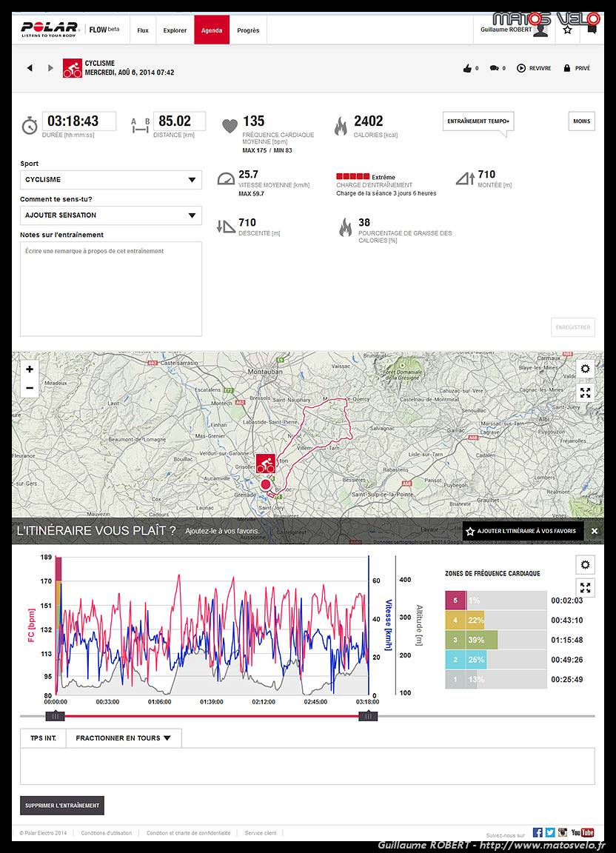Image resolution: width=616 pixels, height=853 pixels.
Task: Click the zone 3 time 01:15:48
Action: pyautogui.click(x=566, y=640)
